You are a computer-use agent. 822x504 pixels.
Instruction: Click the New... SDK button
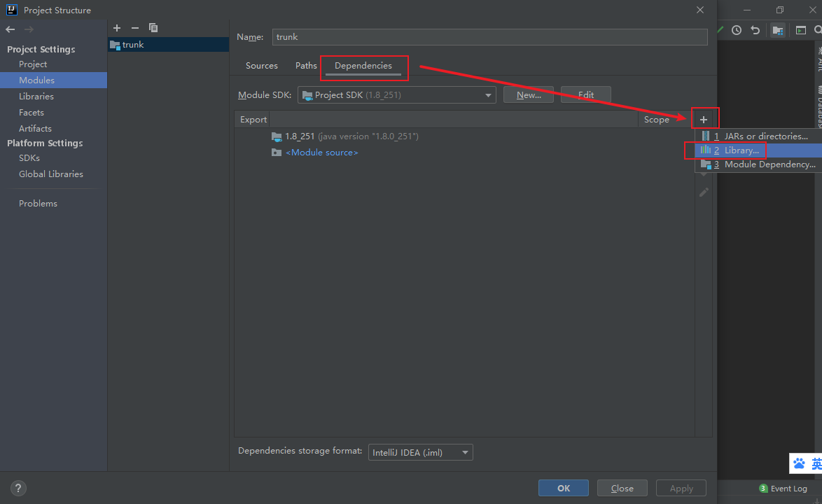click(529, 94)
